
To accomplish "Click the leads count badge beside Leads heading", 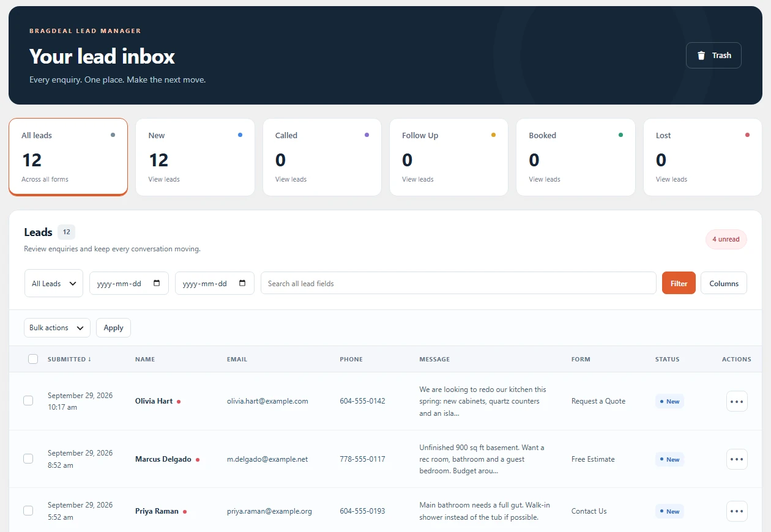I will tap(66, 232).
